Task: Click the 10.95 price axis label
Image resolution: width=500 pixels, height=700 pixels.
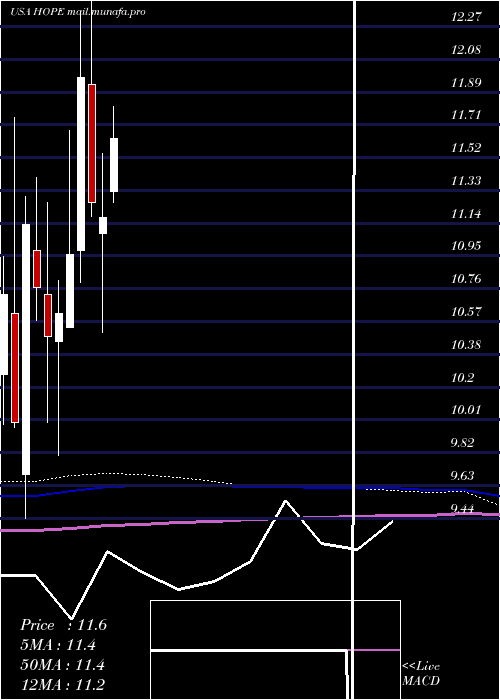Action: point(466,246)
